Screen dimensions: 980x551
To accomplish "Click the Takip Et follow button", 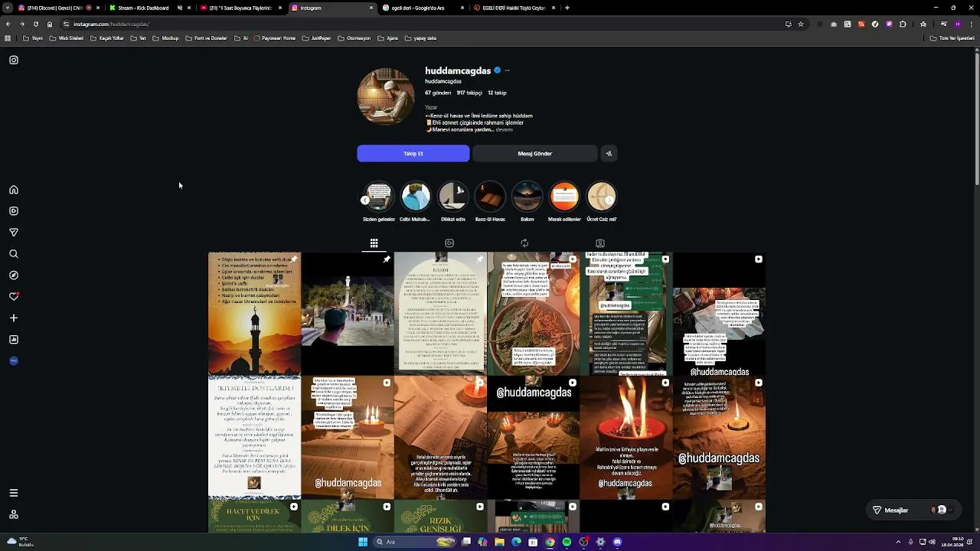I will (413, 154).
